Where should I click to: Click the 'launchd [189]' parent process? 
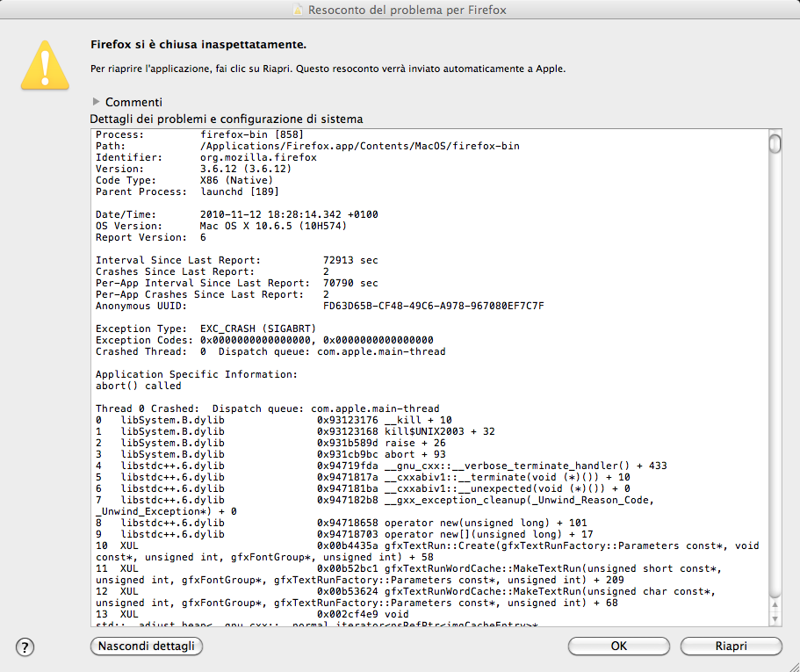(x=239, y=191)
